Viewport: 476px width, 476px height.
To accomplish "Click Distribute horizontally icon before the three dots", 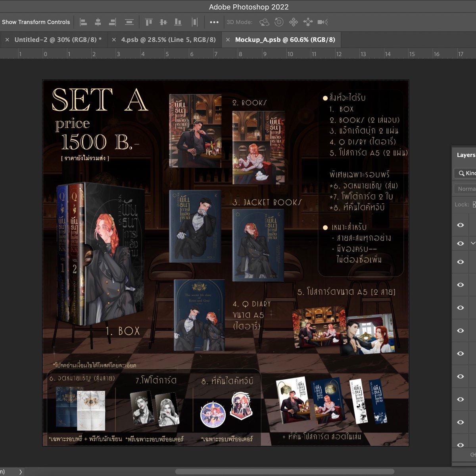I will (194, 22).
